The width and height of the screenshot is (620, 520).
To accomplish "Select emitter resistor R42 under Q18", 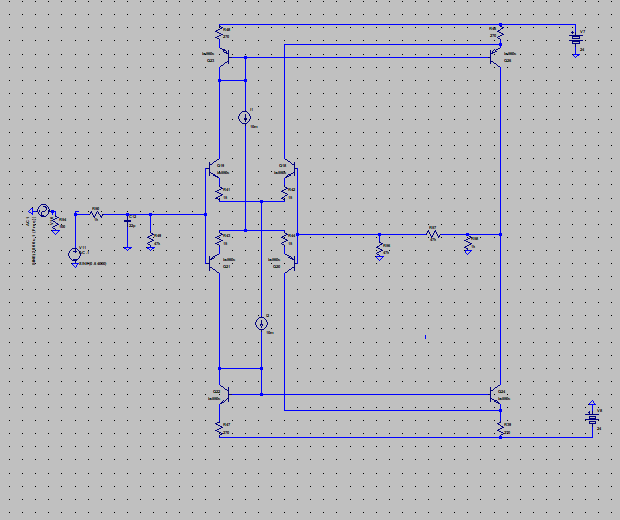I will 285,193.
